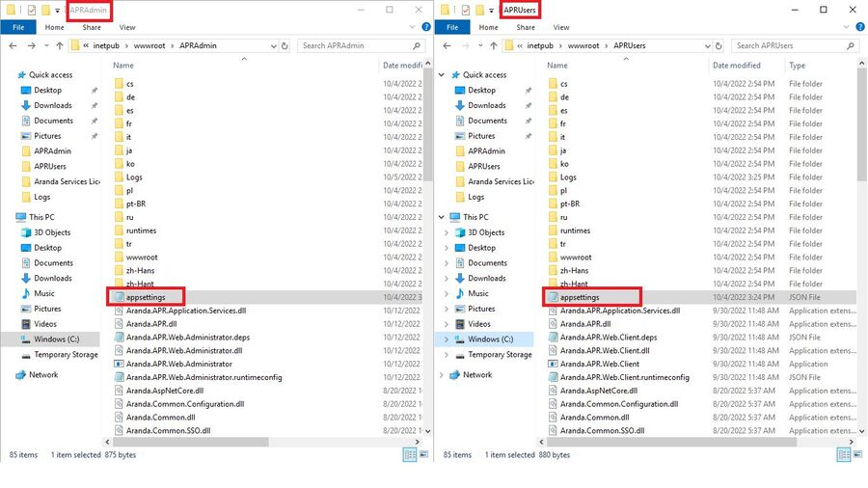Switch to large icons view in the APRUsers status bar
This screenshot has width=868, height=488.
857,454
